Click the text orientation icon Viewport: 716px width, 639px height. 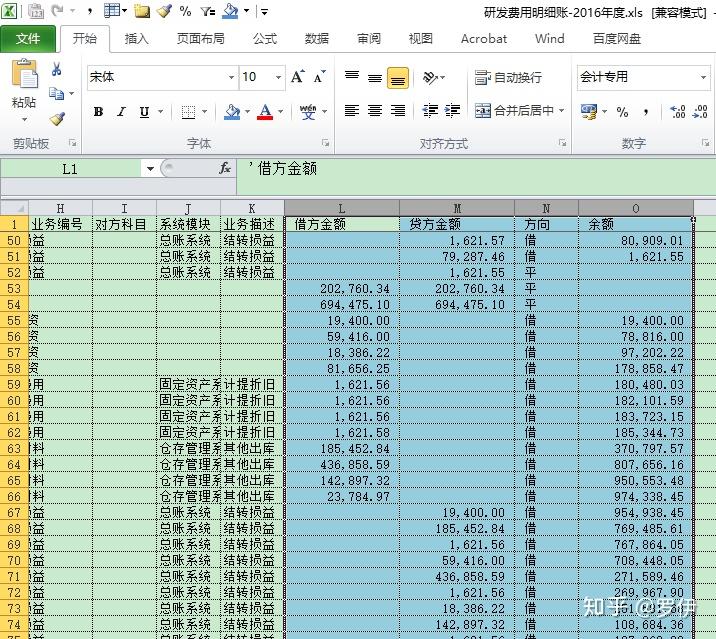[430, 77]
